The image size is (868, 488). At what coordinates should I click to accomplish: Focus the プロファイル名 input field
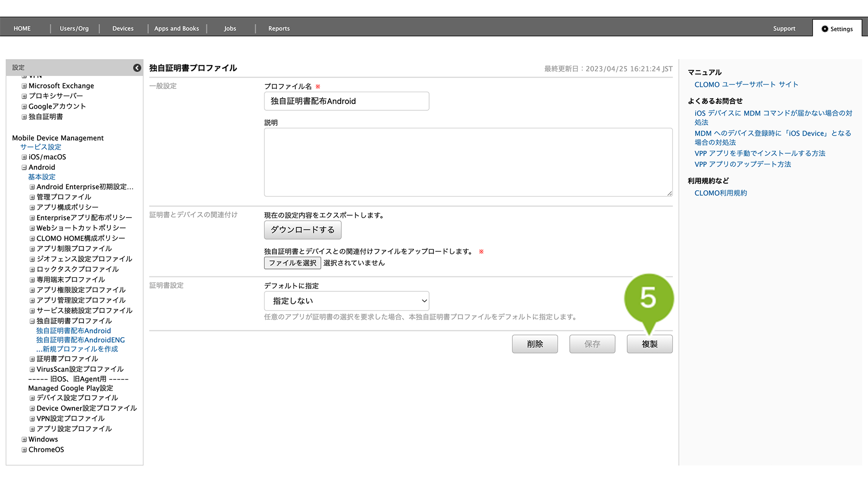click(346, 102)
